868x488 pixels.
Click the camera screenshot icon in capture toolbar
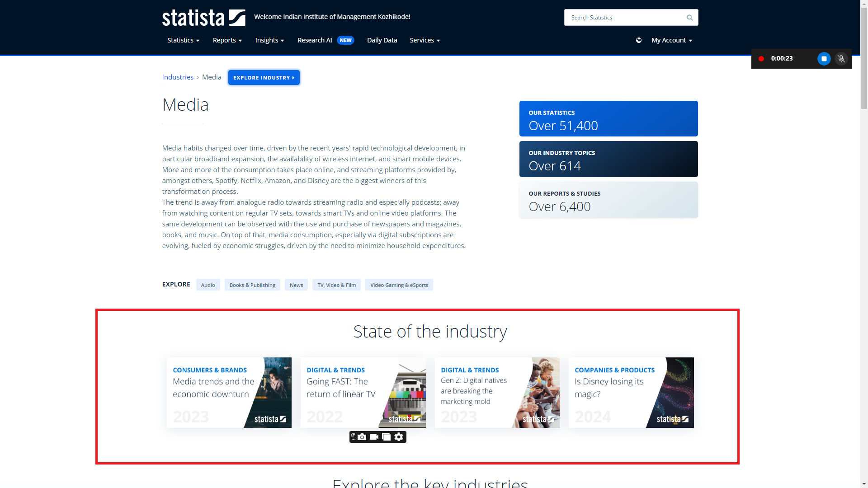tap(362, 437)
